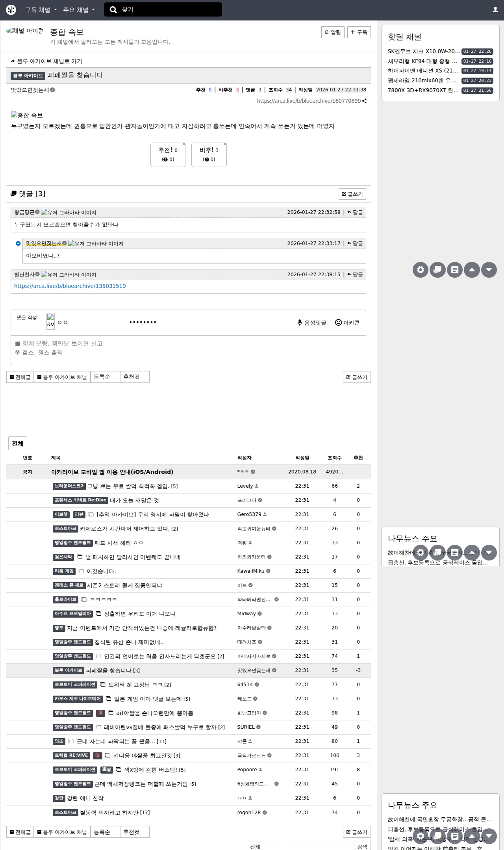Select the 전체 tab above the post list
Screen dimensions: 504x850
[18, 444]
